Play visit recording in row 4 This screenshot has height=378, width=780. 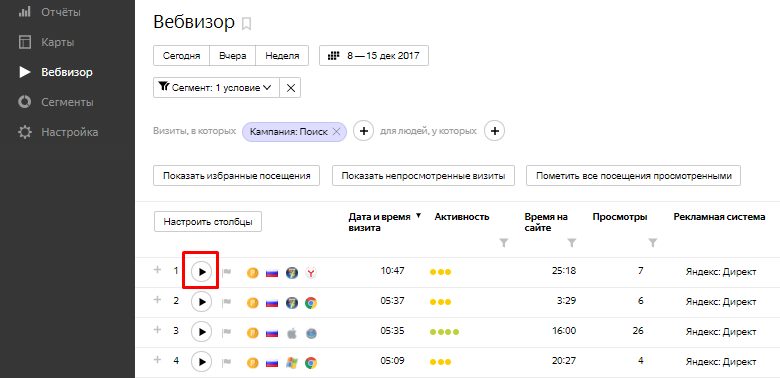201,362
